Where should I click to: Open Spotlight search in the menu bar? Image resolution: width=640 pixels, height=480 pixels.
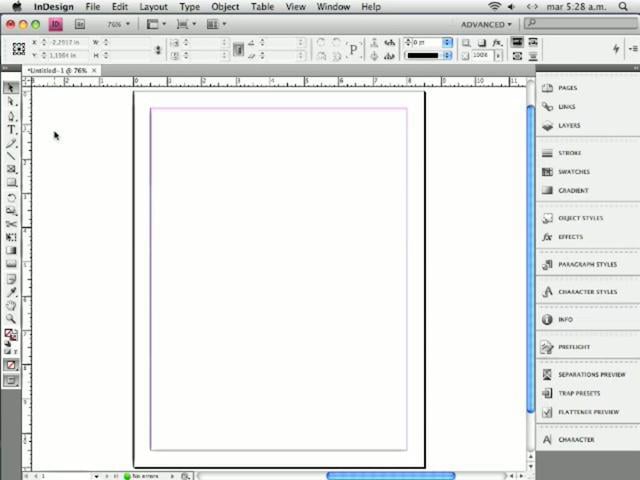623,7
